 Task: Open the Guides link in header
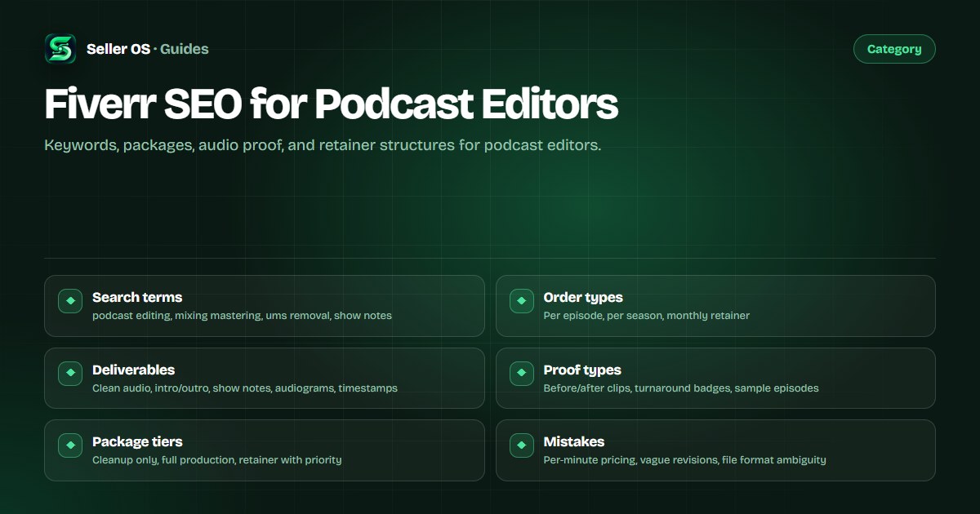point(185,49)
